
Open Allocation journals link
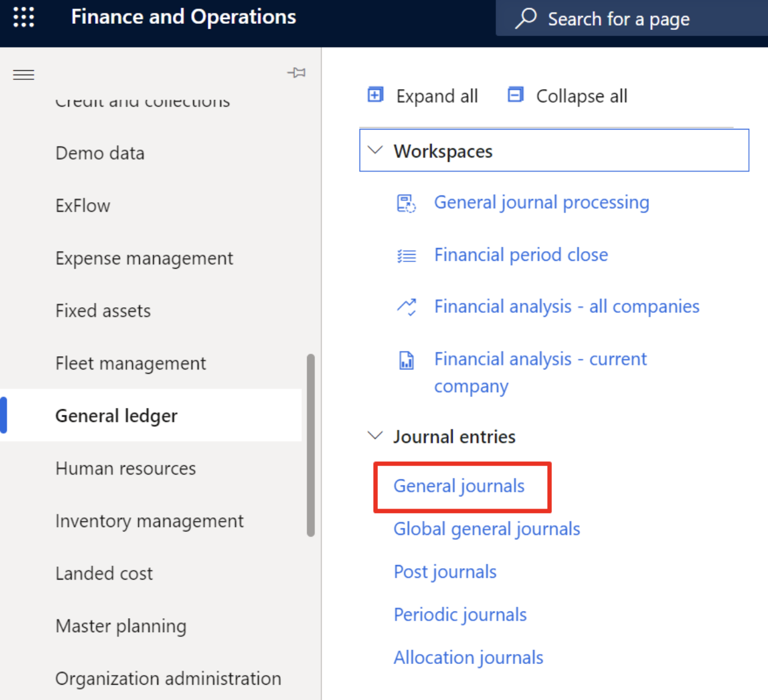(x=468, y=658)
